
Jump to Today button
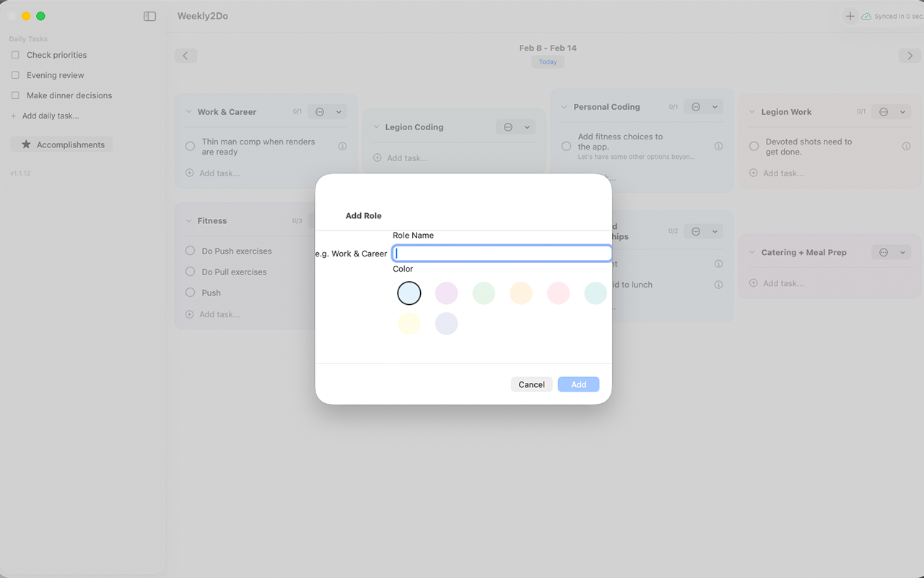pyautogui.click(x=548, y=62)
